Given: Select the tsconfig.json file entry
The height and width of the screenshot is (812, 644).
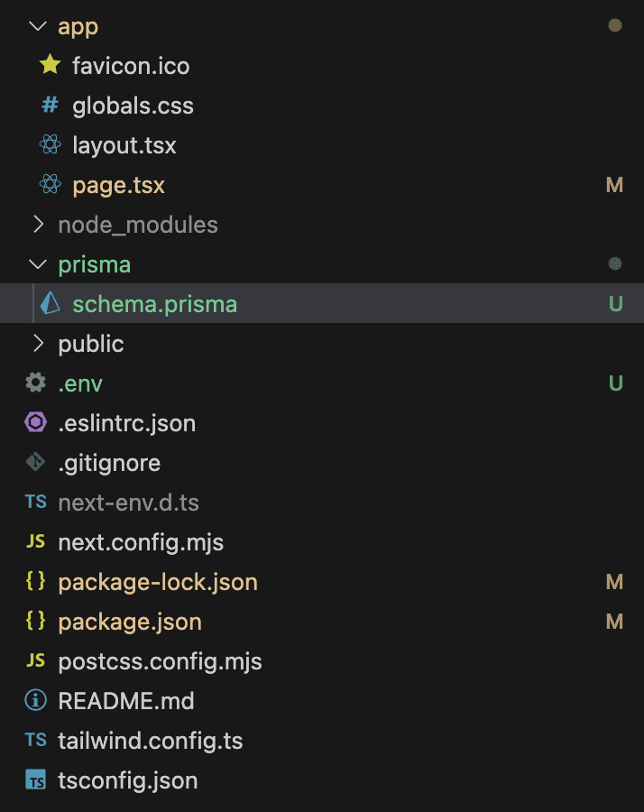Looking at the screenshot, I should point(128,780).
